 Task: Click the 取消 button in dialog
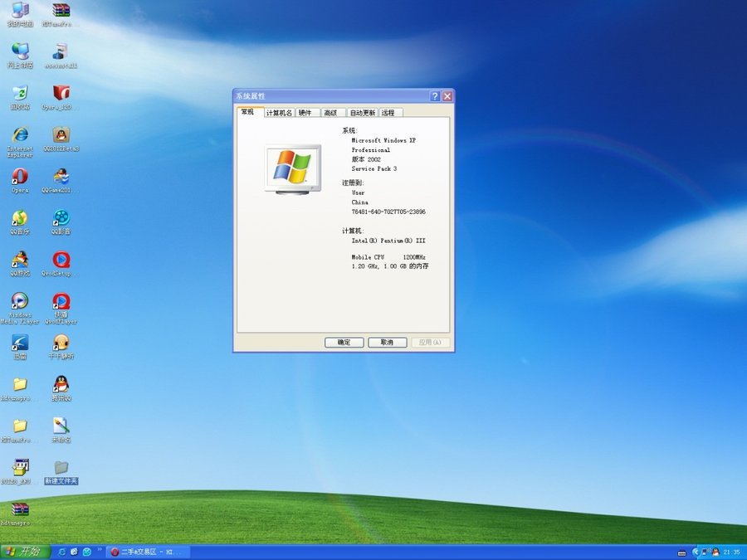click(387, 342)
